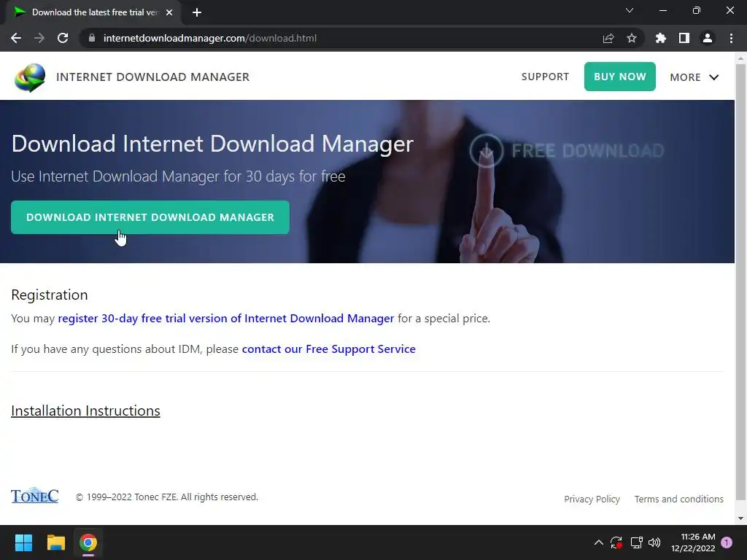
Task: Select the Download the latest free trial tab
Action: click(x=93, y=12)
